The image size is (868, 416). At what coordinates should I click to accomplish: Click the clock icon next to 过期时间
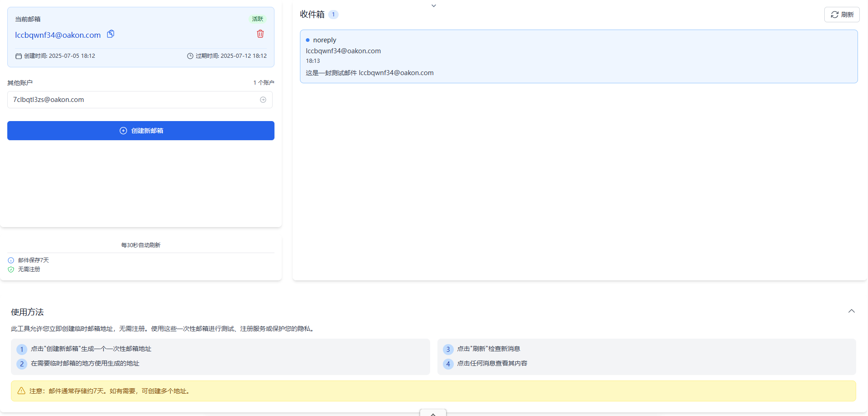(x=190, y=56)
